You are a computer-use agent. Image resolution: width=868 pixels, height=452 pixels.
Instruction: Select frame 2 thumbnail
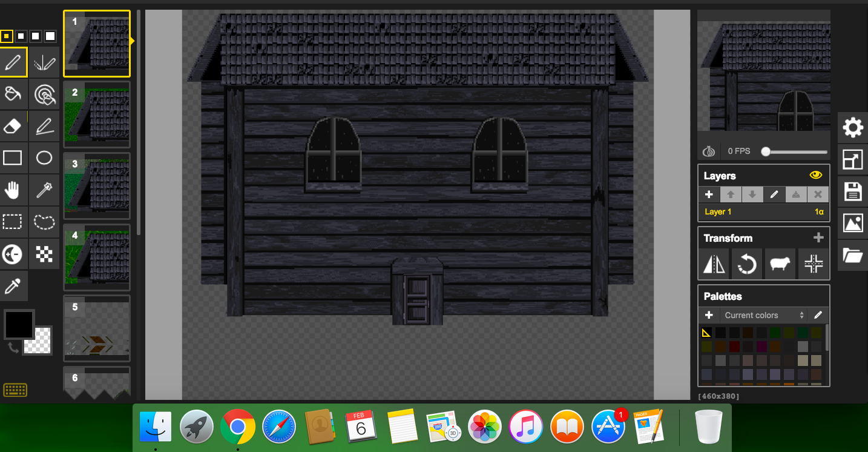(x=97, y=115)
